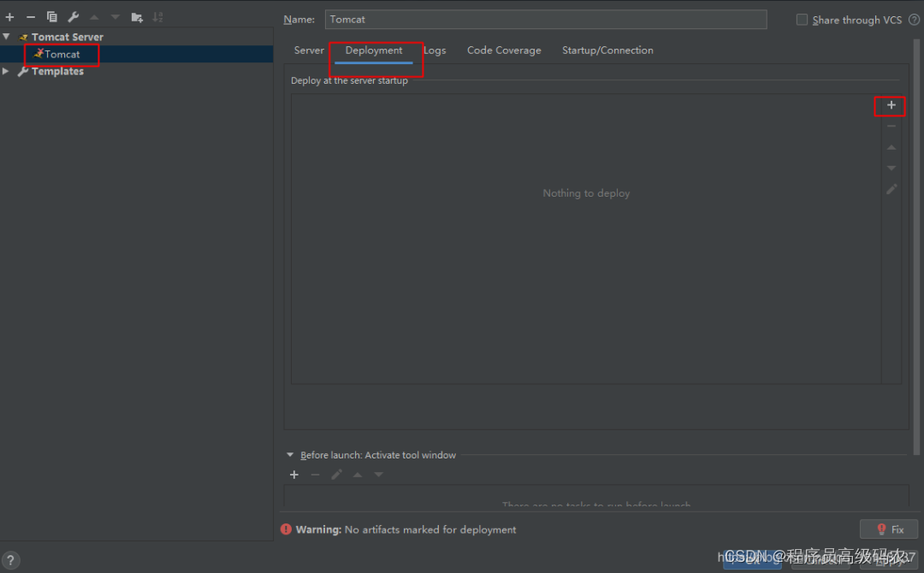Screen dimensions: 924x573
Task: Collapse the Tomcat Server tree node
Action: [7, 37]
